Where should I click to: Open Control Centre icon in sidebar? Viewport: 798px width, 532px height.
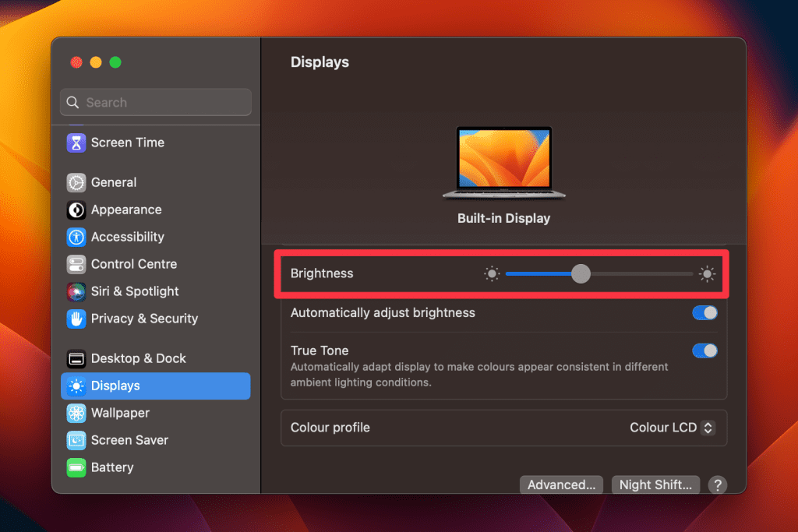pos(76,264)
